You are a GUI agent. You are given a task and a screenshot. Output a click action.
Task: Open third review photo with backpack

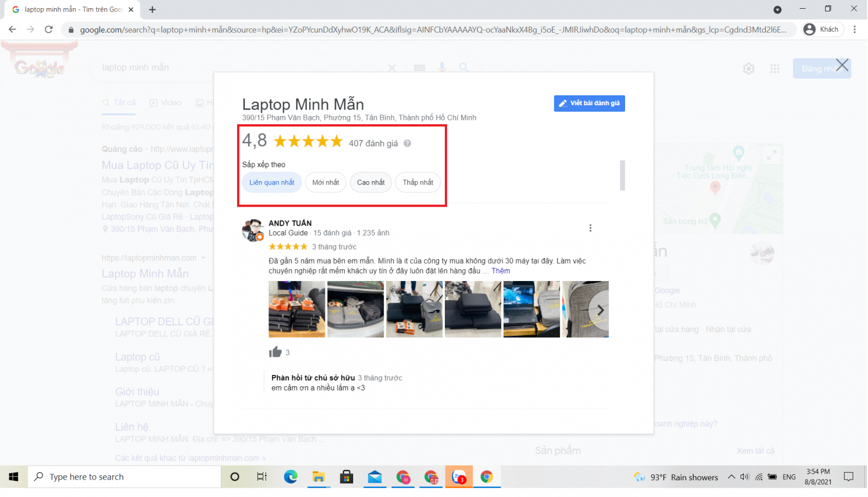click(414, 309)
